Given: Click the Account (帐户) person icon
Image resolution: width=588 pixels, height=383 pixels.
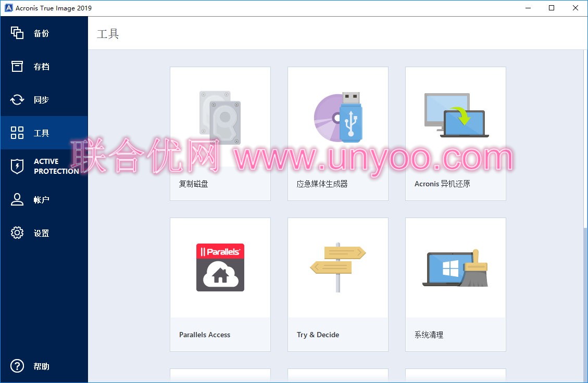Looking at the screenshot, I should click(x=17, y=199).
